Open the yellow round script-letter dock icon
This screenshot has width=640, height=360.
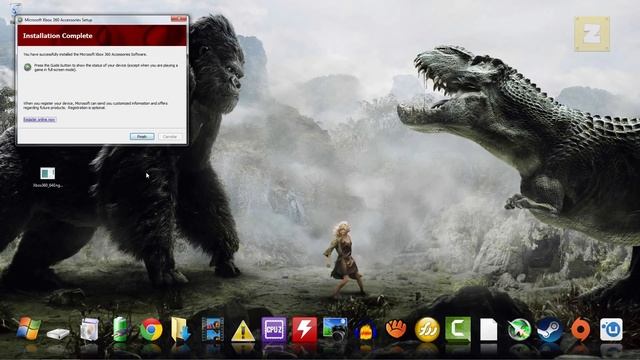427,329
